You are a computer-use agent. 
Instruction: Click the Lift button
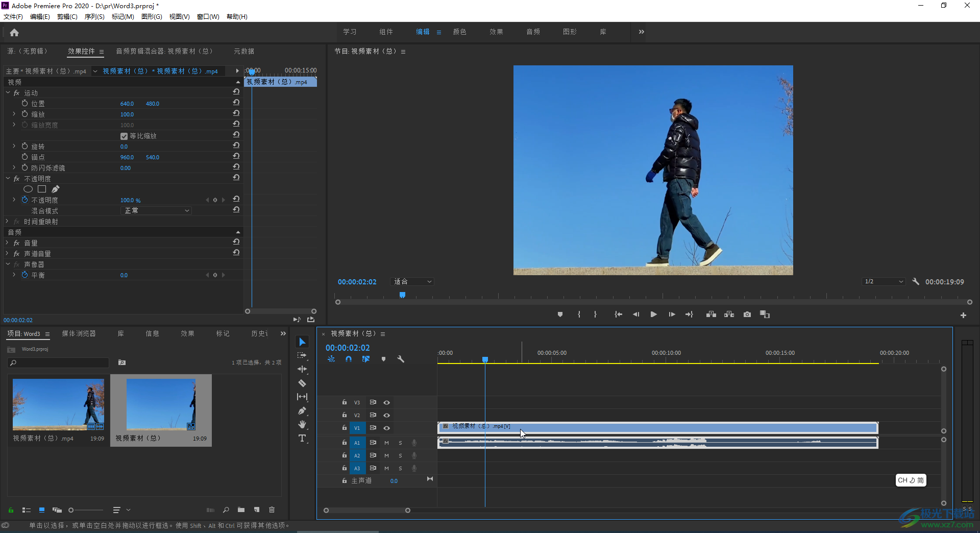(x=711, y=314)
